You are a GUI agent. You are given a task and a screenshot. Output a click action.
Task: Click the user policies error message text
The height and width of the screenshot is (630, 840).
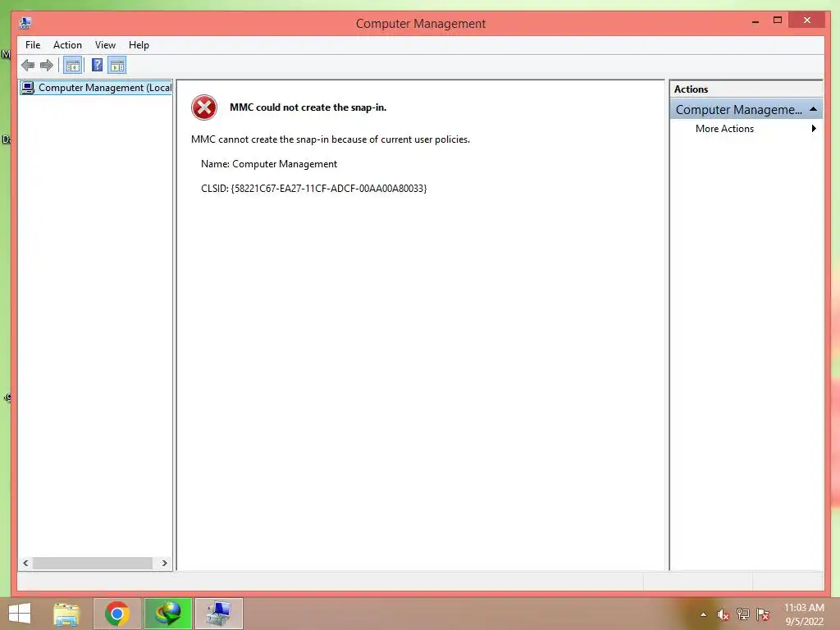[331, 139]
